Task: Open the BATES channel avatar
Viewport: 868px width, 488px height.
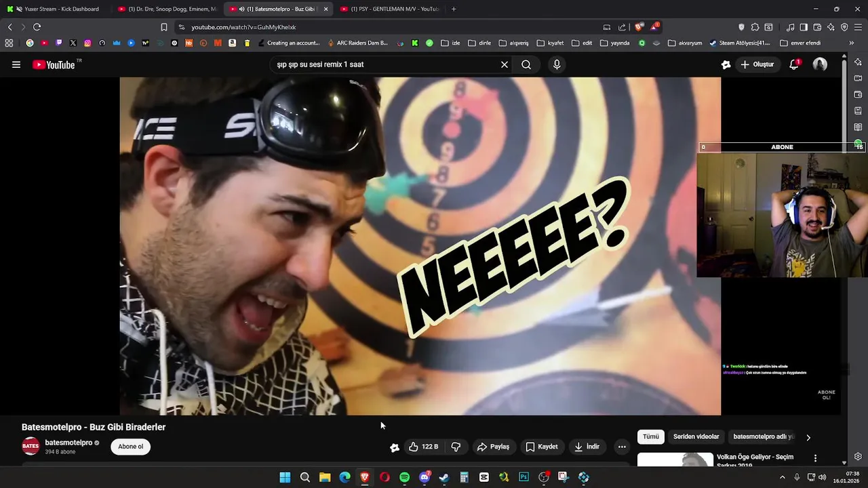Action: coord(31,447)
